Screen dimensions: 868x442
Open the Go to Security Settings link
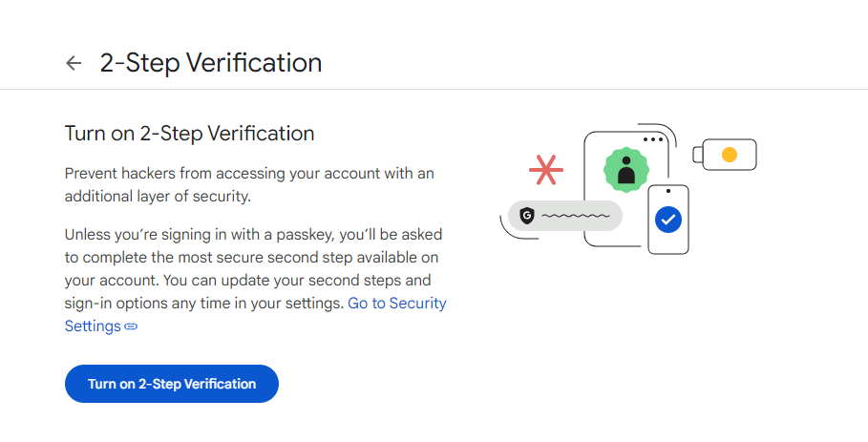396,304
